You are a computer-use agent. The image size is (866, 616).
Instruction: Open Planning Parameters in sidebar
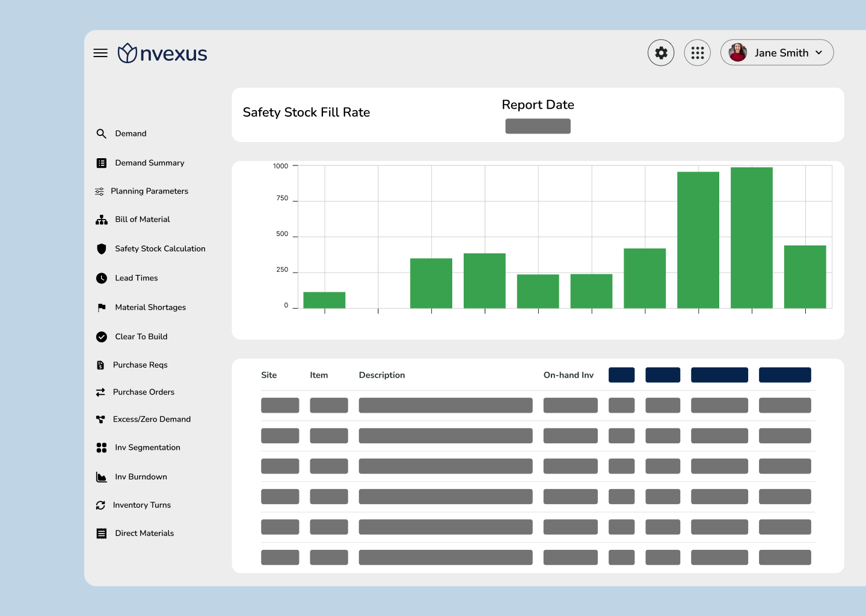point(149,191)
